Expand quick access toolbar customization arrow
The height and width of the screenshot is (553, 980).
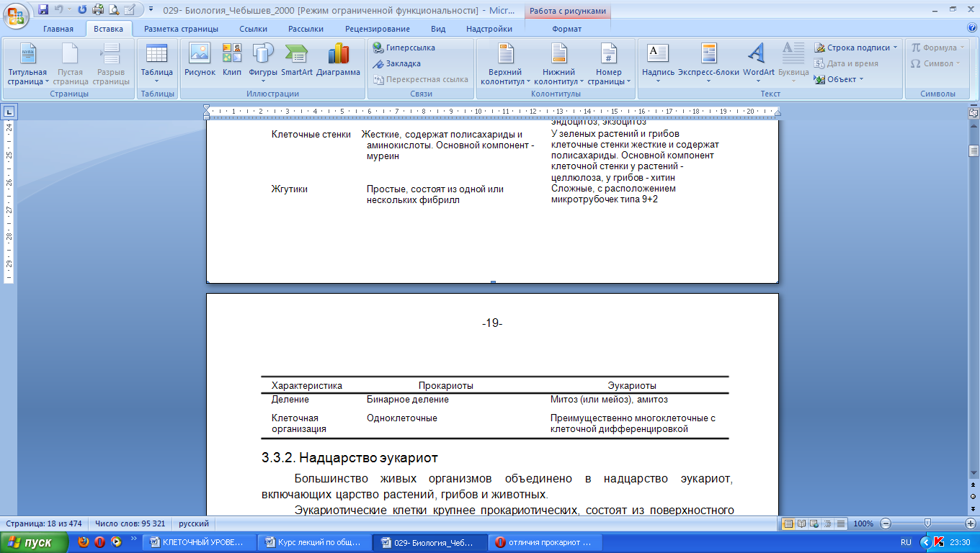(151, 9)
